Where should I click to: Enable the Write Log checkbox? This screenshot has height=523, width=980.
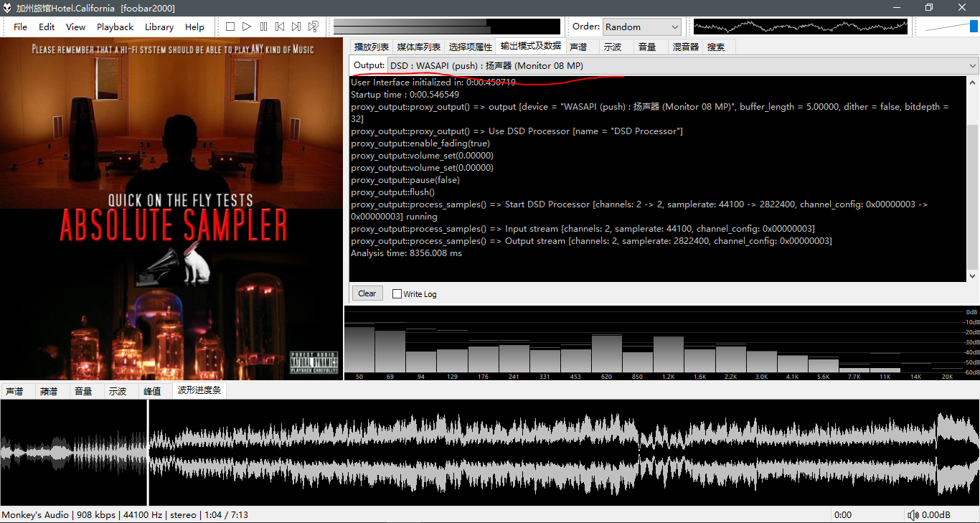pos(397,293)
